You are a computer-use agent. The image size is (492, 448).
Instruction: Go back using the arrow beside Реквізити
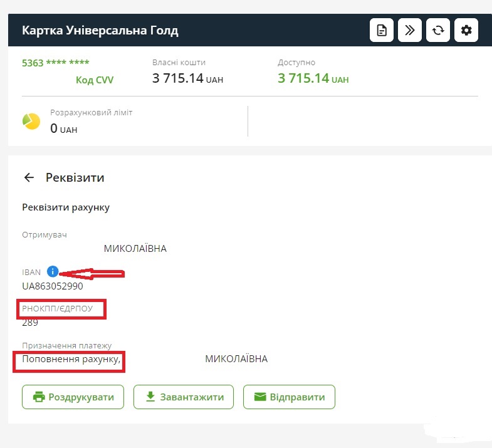tap(29, 177)
